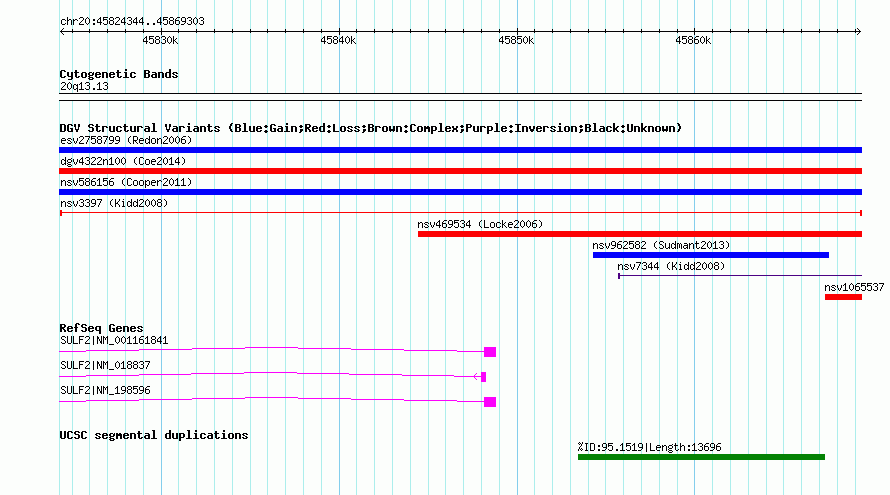This screenshot has height=495, width=890.
Task: Click the 45860k ruler position
Action: [693, 40]
